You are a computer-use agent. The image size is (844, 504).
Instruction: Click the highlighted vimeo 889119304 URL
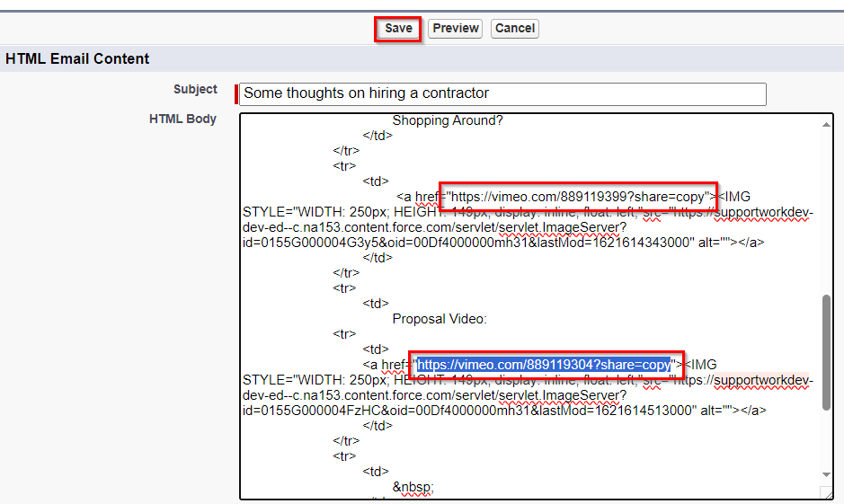544,365
